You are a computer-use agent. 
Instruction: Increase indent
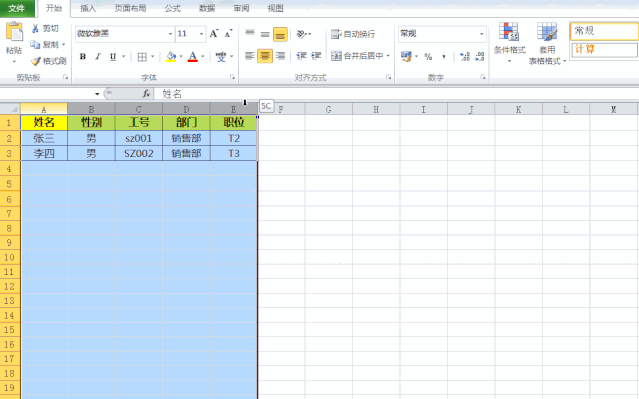tap(316, 56)
